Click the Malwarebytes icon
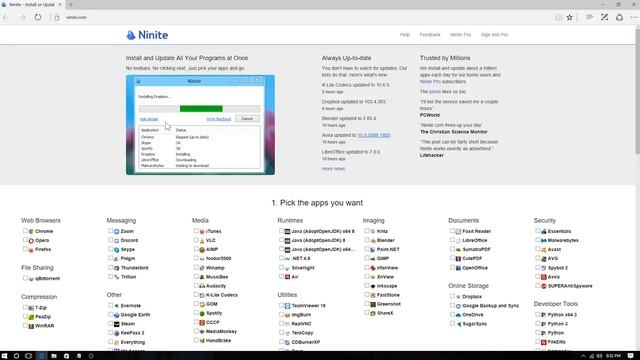Viewport: 640px width, 360px height. (544, 240)
